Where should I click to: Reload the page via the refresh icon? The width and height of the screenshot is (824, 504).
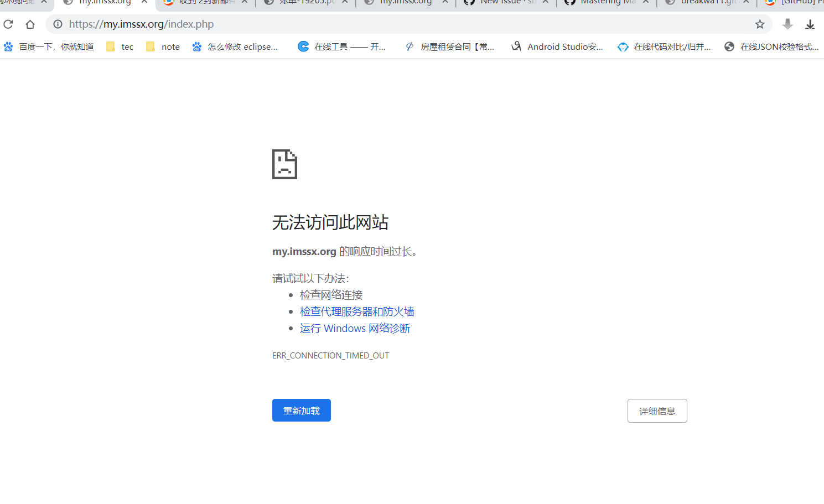tap(8, 24)
